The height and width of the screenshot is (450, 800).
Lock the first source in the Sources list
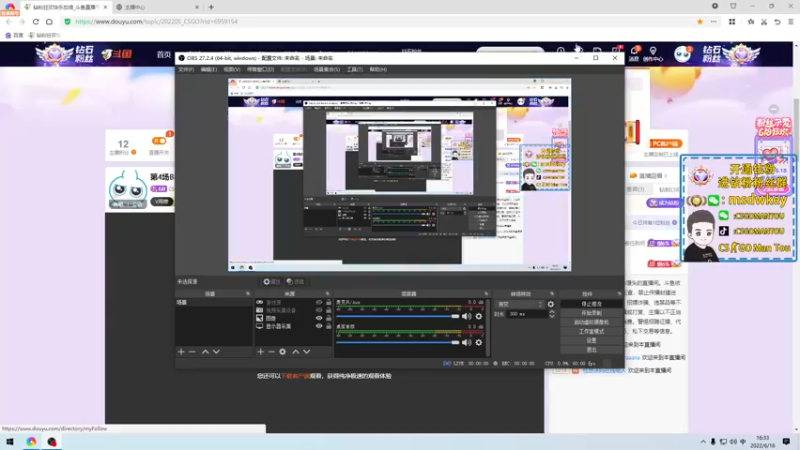coord(329,302)
